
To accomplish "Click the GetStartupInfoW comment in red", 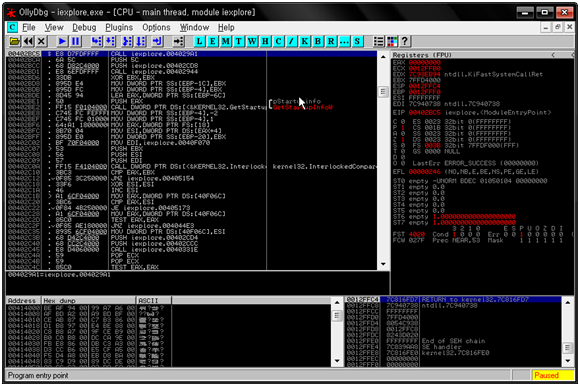I will tap(303, 107).
